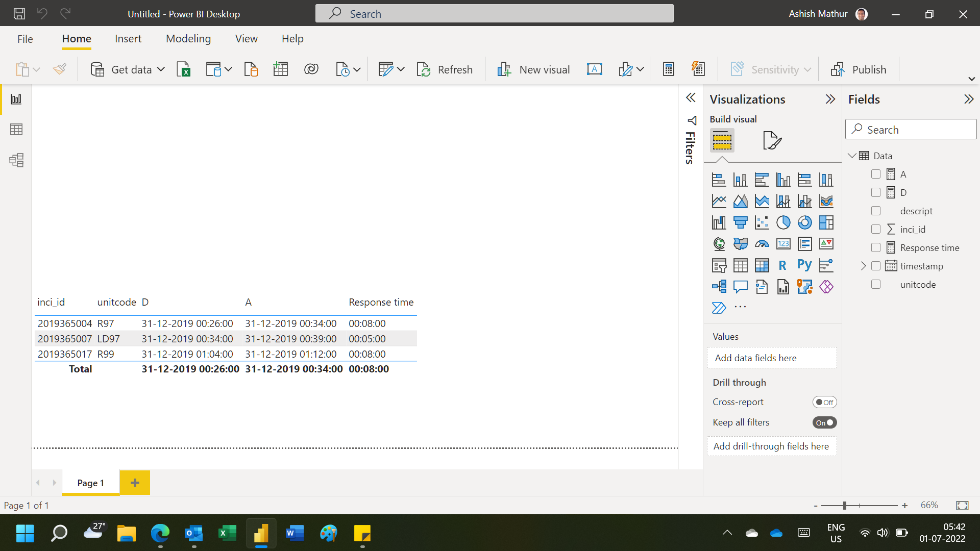Collapse the Data table in Fields
The width and height of the screenshot is (980, 551).
tap(852, 156)
